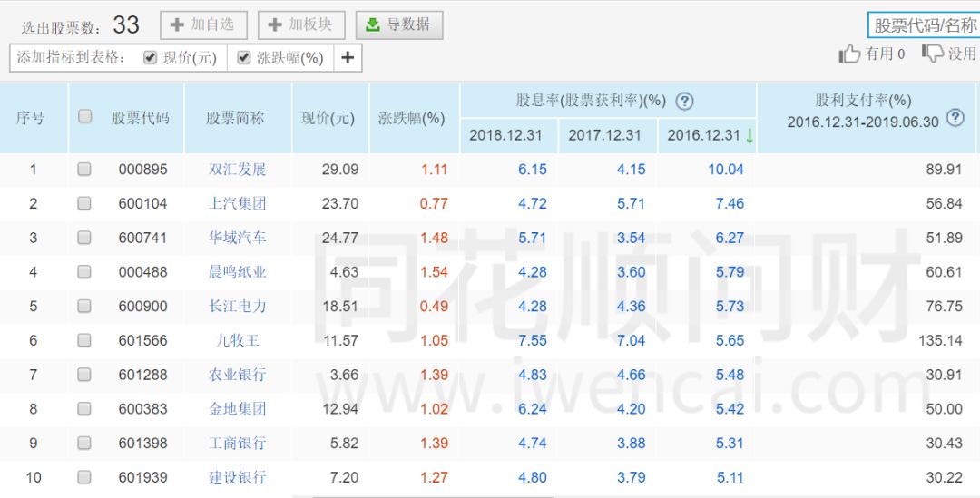Screen dimensions: 980x498
Task: Click payout ratio value 135.14
Action: (941, 340)
